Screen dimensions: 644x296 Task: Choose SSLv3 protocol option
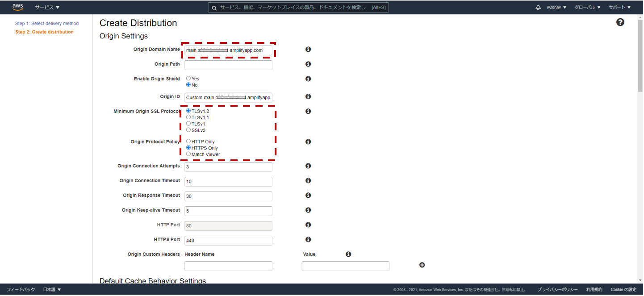point(188,130)
